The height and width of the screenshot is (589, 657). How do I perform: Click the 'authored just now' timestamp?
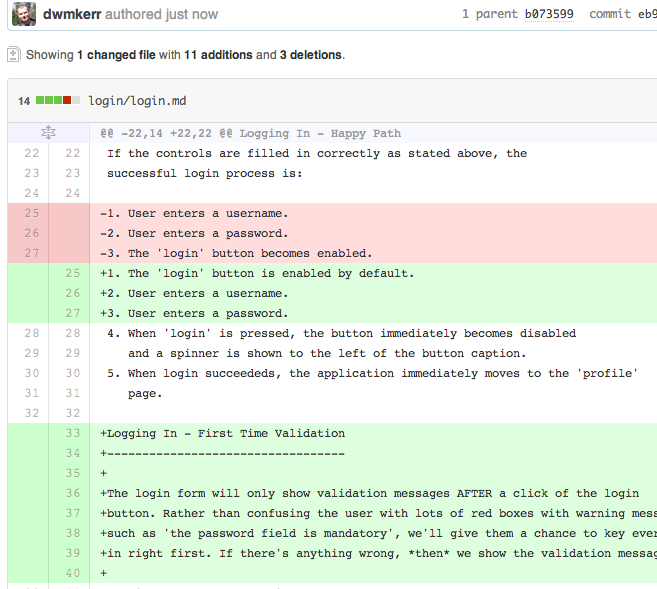(161, 14)
